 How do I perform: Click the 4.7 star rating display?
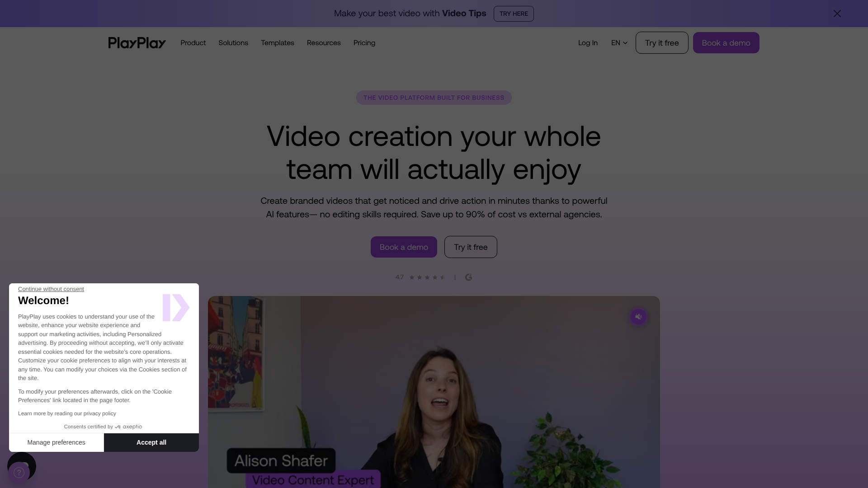(x=420, y=277)
